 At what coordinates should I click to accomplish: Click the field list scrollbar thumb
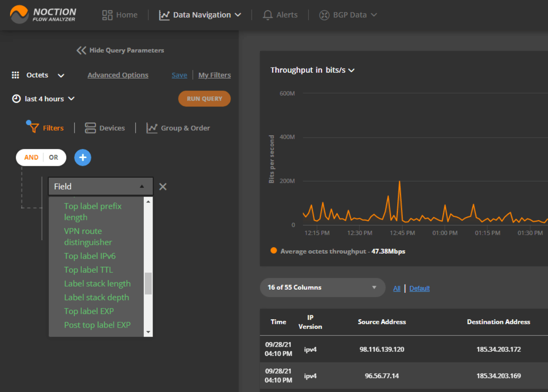click(148, 283)
